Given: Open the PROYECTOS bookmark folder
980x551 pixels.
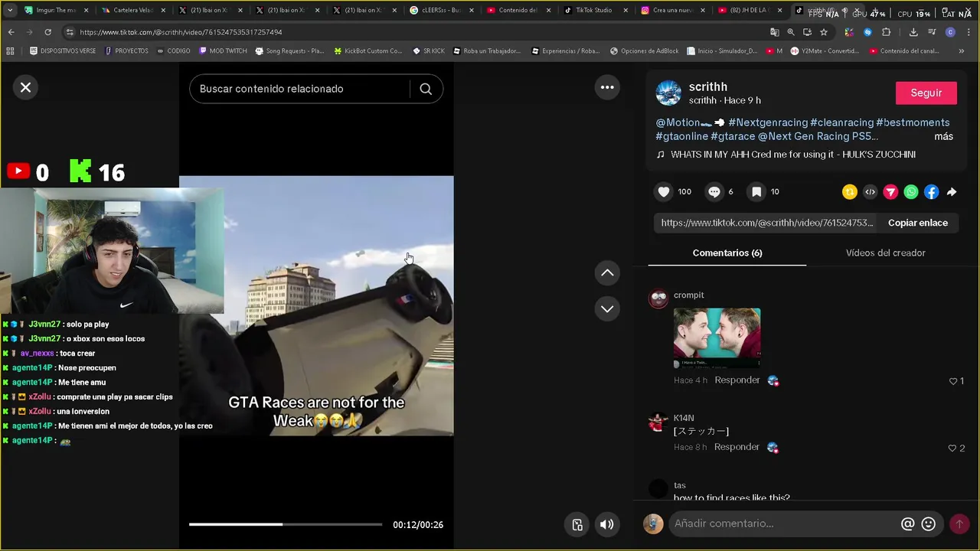Looking at the screenshot, I should point(126,51).
